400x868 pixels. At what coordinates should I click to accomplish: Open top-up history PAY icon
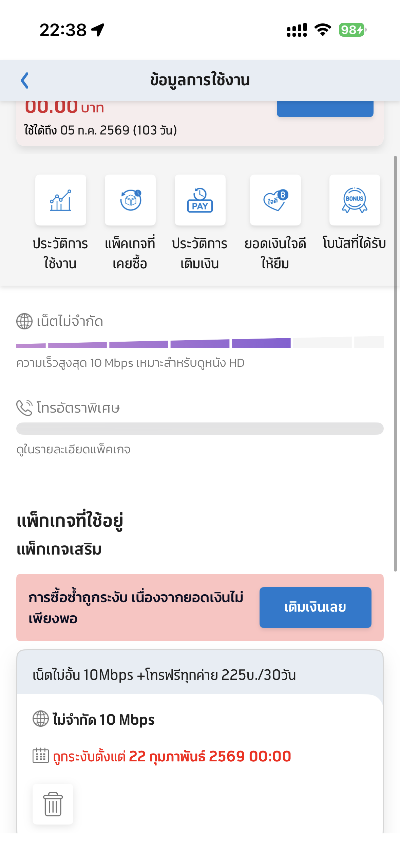click(200, 200)
